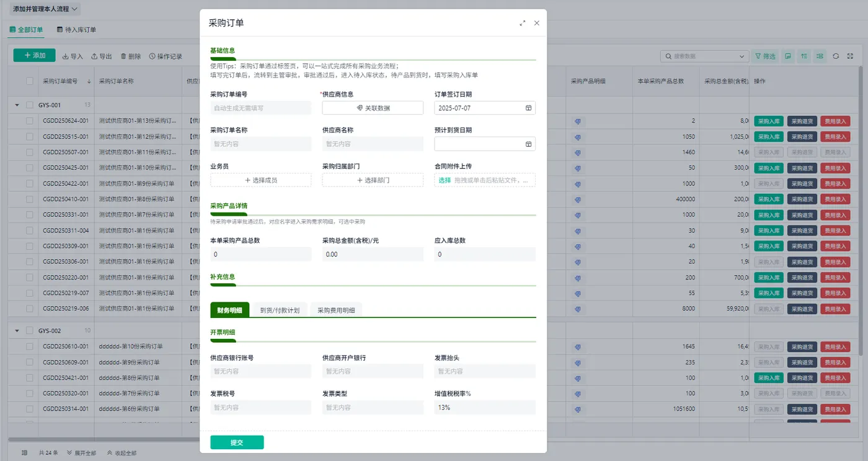
Task: Click the 关联数据 button for supplier
Action: [373, 108]
